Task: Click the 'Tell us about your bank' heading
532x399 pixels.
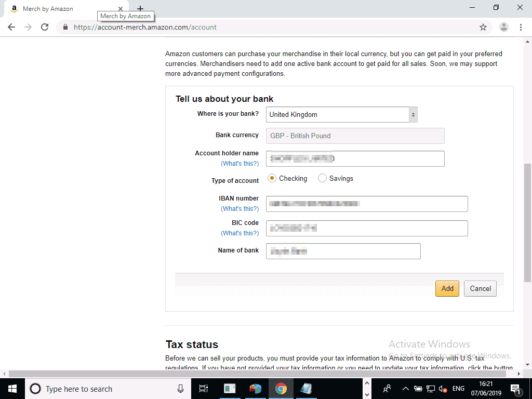Action: point(224,99)
